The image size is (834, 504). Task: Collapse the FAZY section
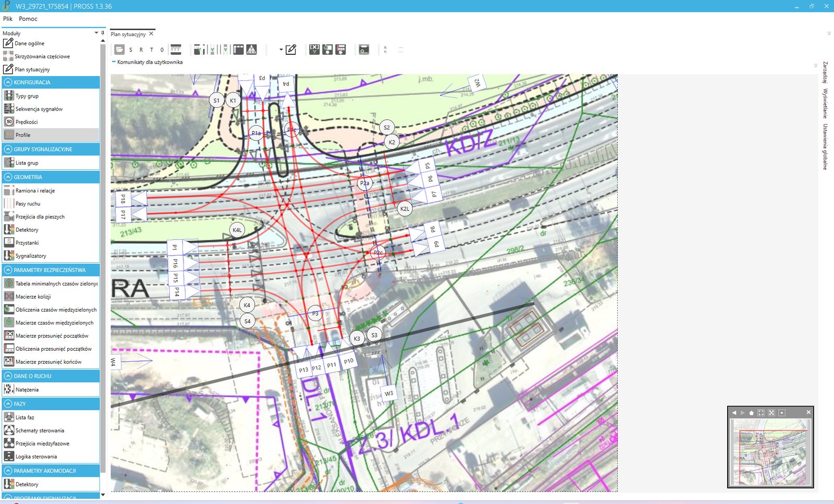[8, 404]
